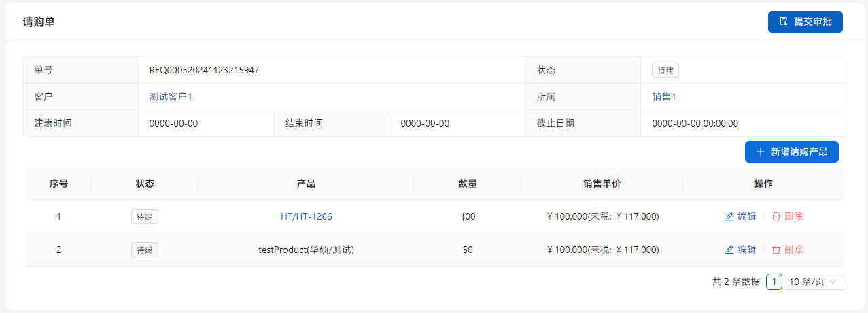Open the 销售1 owner link
868x313 pixels.
coord(663,97)
